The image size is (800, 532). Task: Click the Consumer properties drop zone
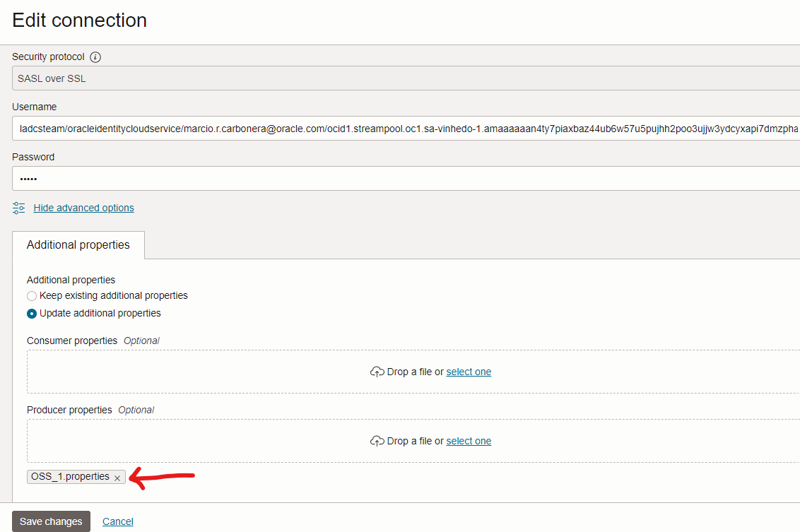coord(212,372)
